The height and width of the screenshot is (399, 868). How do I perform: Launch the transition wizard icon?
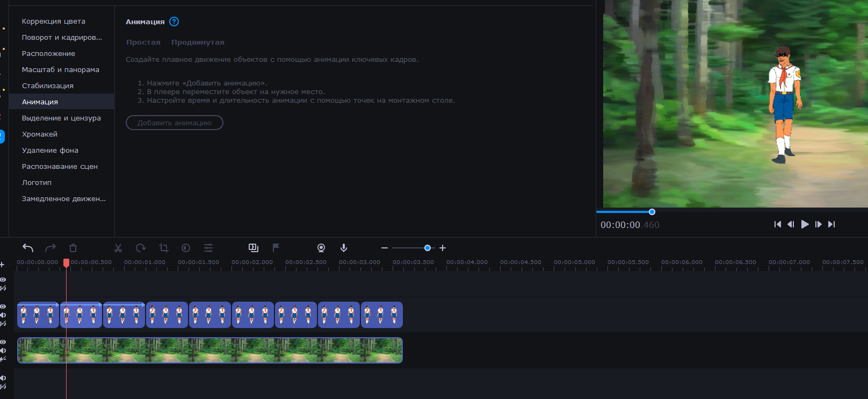tap(254, 248)
